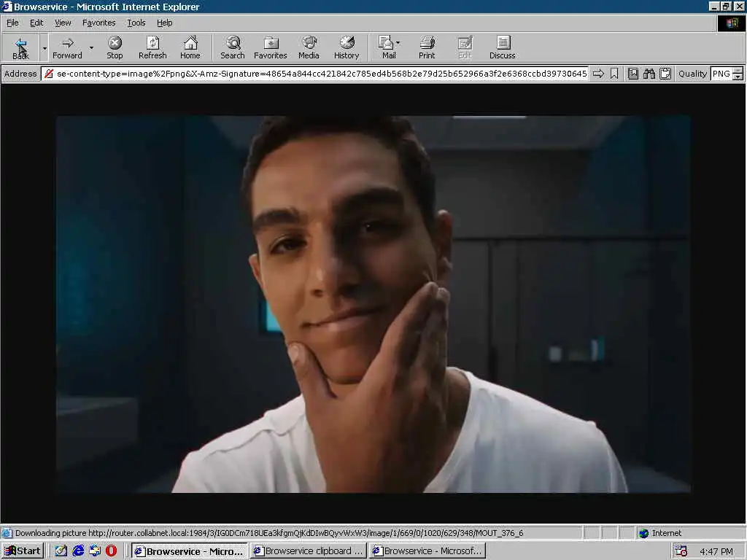The image size is (747, 560).
Task: Launch Internet Explorer from quick launch
Action: tap(78, 551)
